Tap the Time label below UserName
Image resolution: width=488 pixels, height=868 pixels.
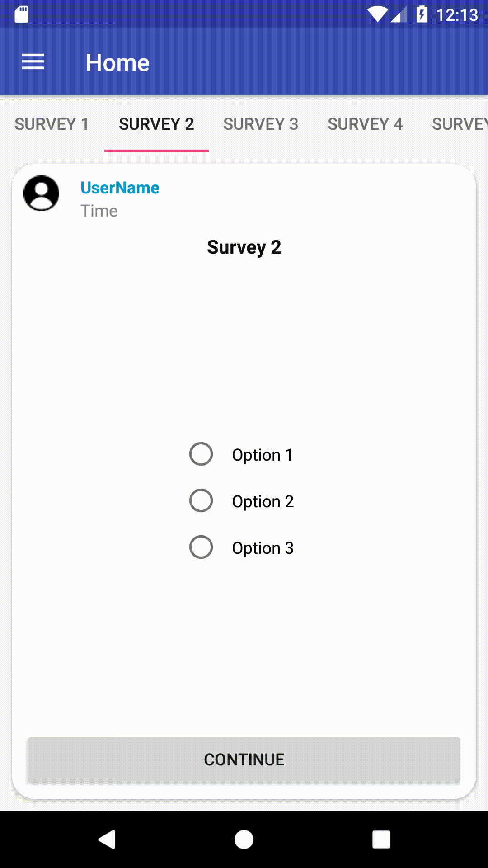tap(99, 210)
